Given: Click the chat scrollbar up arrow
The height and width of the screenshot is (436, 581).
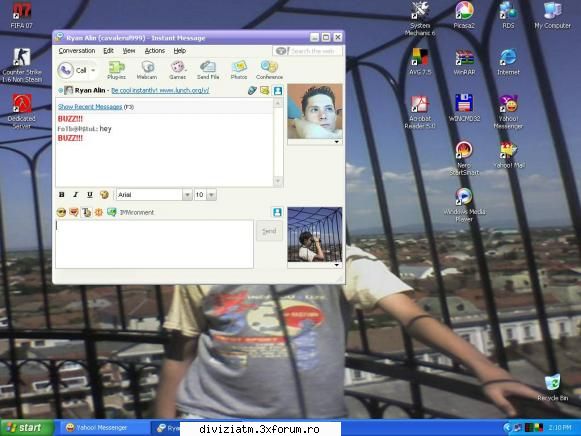Looking at the screenshot, I should coord(278,103).
